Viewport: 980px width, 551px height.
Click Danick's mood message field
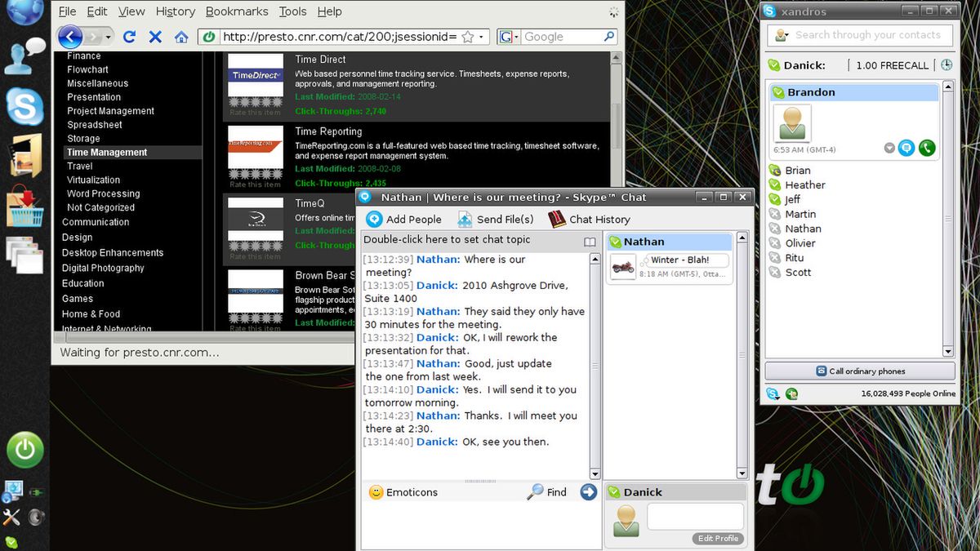pyautogui.click(x=695, y=516)
